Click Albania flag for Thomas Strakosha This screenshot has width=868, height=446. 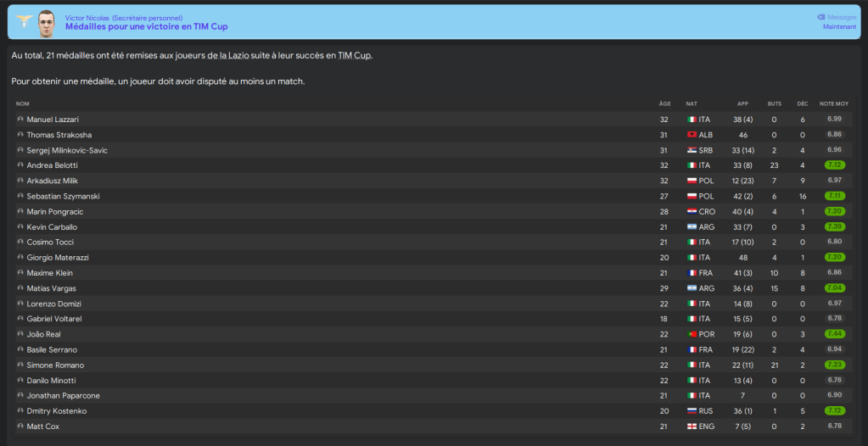692,135
